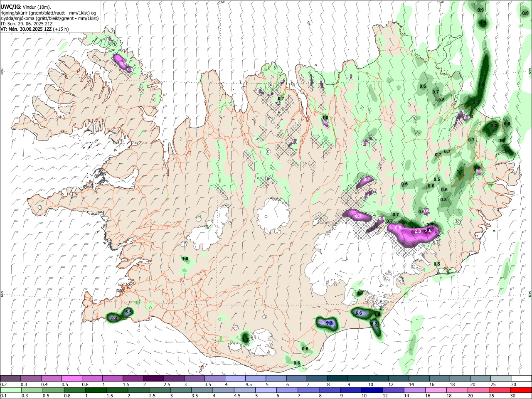Click the medium green 0.5–0.8 rain legend swatch

(53, 390)
